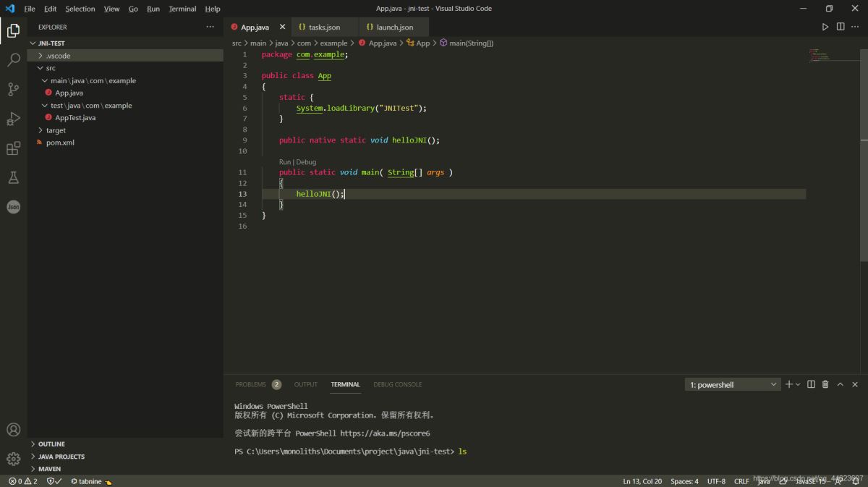Create a new terminal with plus icon
Screen dimensions: 868x487
tap(789, 384)
